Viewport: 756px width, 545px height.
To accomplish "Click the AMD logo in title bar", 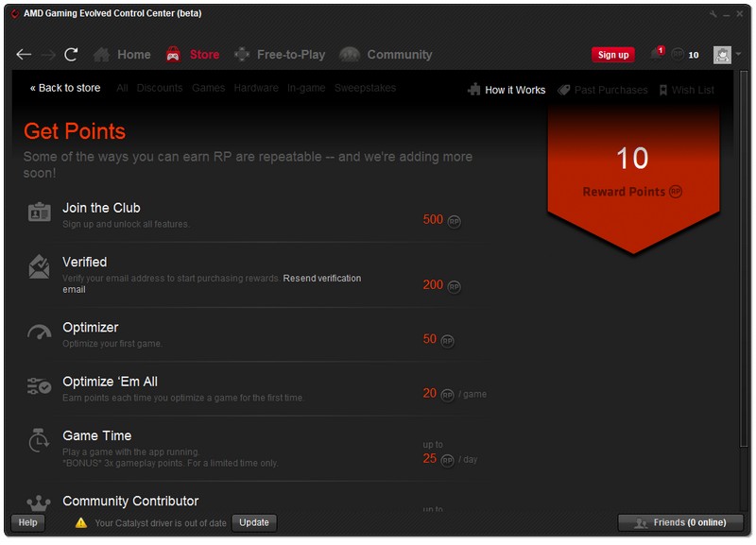I will (15, 13).
